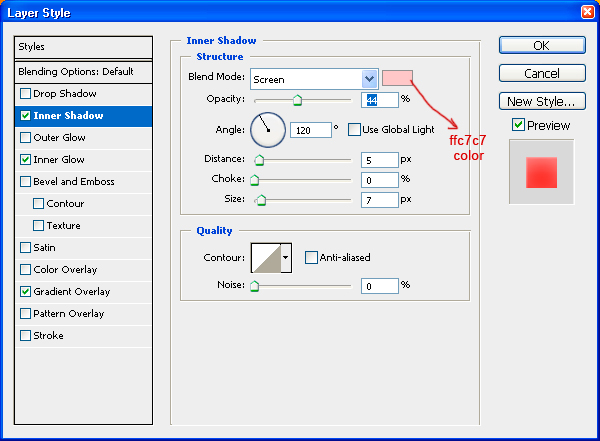
Task: Tick the Contour sub-option checkbox
Action: point(38,204)
